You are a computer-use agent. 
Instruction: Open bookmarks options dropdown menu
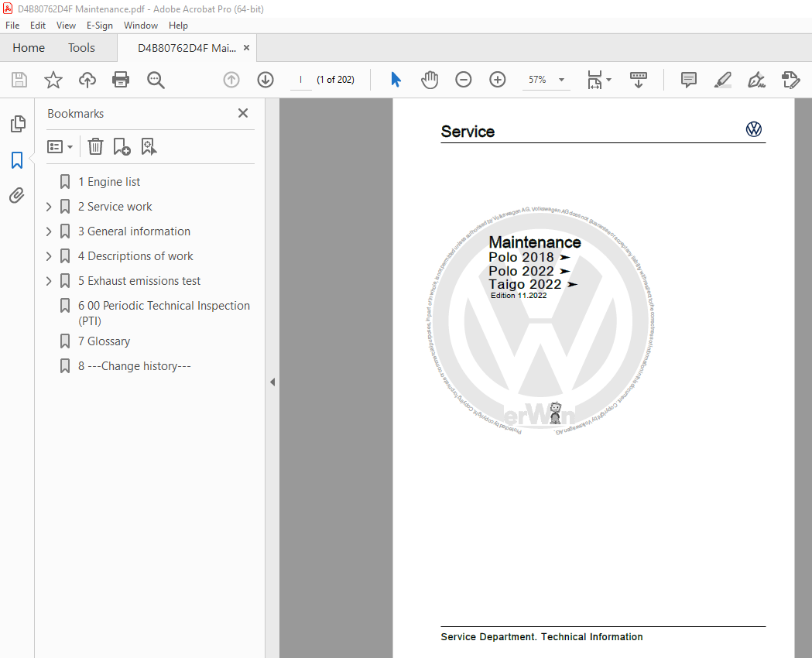[x=60, y=146]
